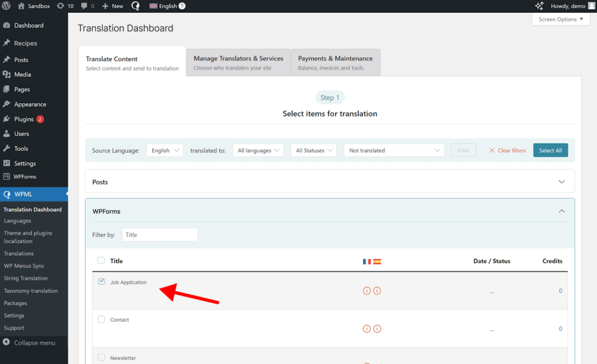Screen dimensions: 597x364
Task: Click the WordPress logo icon
Action: pos(6,6)
